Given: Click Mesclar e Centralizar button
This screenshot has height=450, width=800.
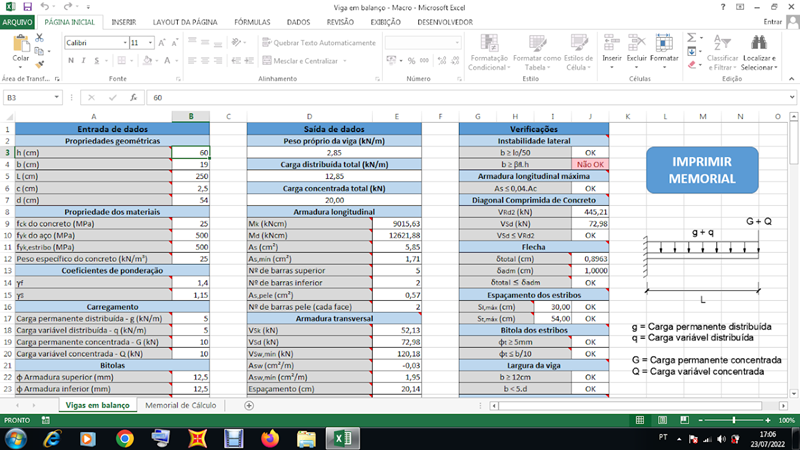Looking at the screenshot, I should 301,61.
